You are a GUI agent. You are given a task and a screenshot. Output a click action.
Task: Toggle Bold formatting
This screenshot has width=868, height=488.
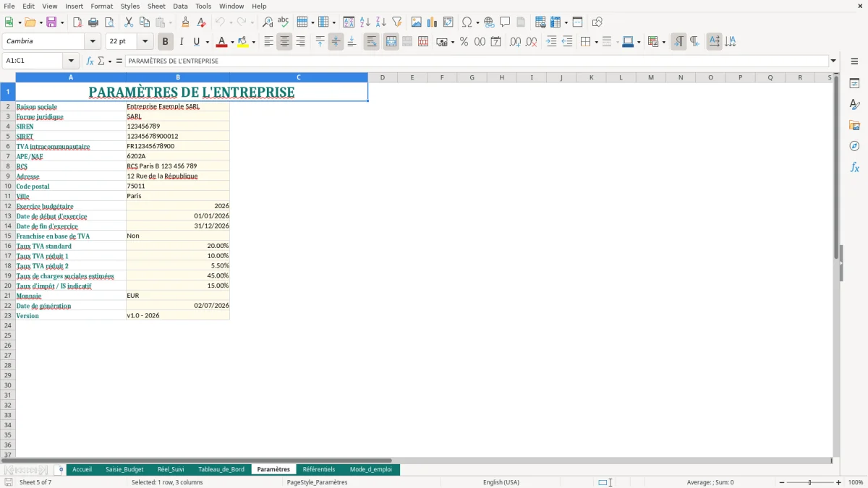pyautogui.click(x=166, y=42)
